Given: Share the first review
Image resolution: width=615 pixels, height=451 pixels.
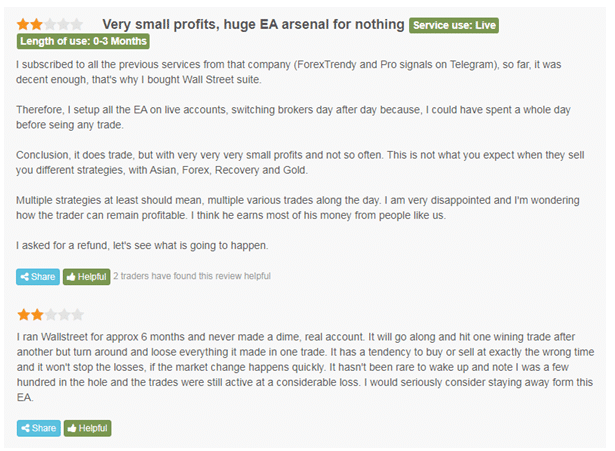Looking at the screenshot, I should coord(38,277).
